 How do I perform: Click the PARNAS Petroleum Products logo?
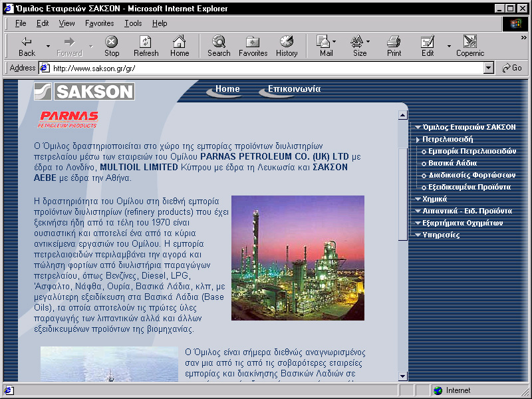(68, 120)
